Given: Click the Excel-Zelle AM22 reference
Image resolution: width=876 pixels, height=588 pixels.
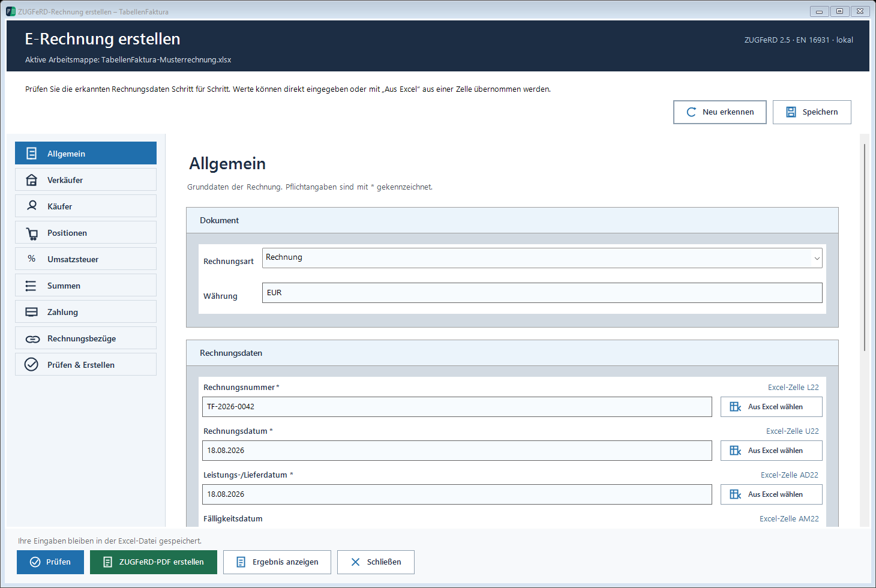Looking at the screenshot, I should (x=789, y=519).
